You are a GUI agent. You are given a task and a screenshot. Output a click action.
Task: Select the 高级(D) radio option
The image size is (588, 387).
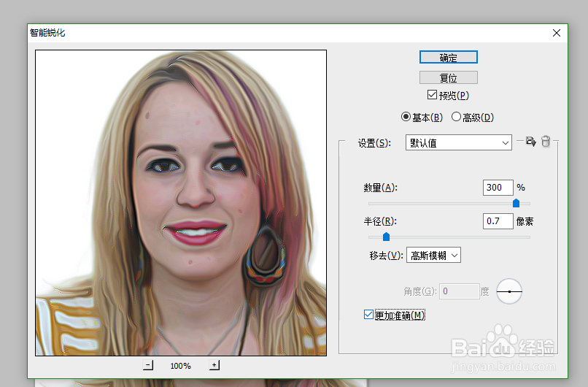[456, 117]
